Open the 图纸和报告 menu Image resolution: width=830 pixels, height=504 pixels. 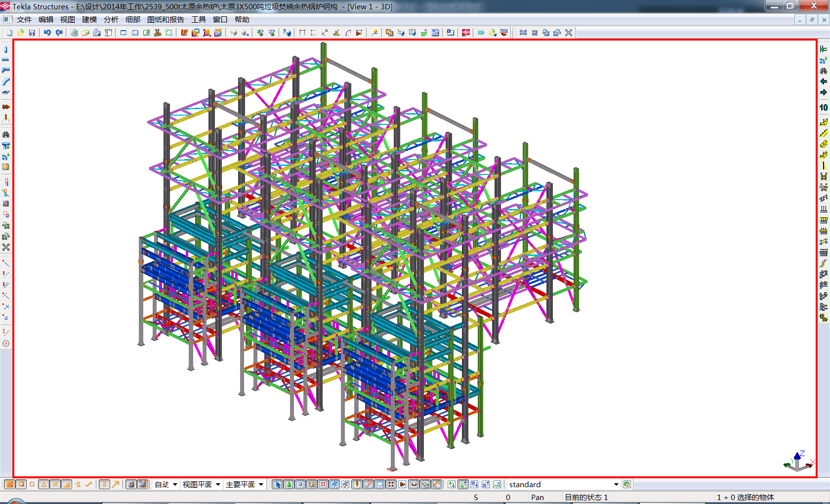click(166, 20)
